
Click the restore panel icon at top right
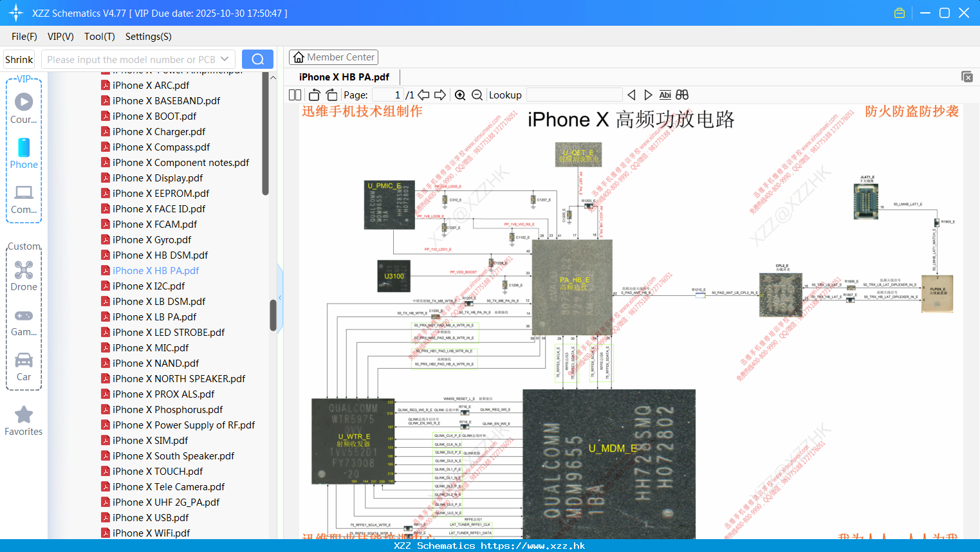click(x=967, y=77)
